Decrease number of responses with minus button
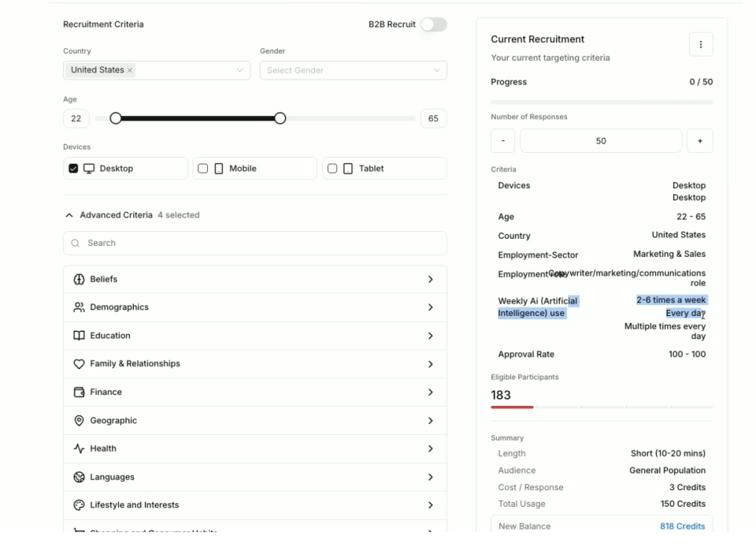 coord(502,141)
